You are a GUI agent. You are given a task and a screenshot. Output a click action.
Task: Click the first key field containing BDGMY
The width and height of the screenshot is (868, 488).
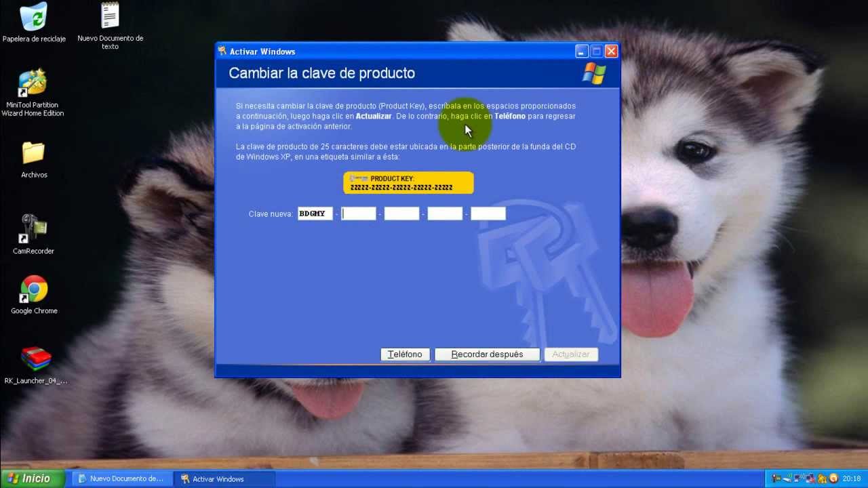tap(315, 213)
